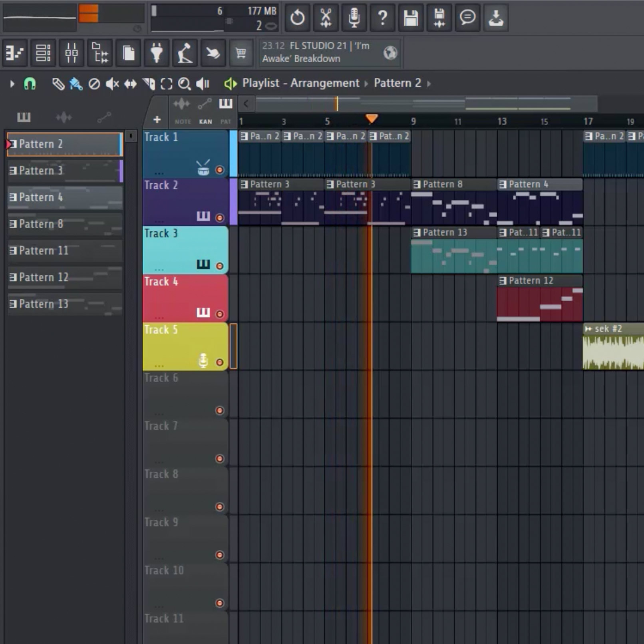The width and height of the screenshot is (644, 644).
Task: Open the speech bubble project info icon
Action: point(467,18)
